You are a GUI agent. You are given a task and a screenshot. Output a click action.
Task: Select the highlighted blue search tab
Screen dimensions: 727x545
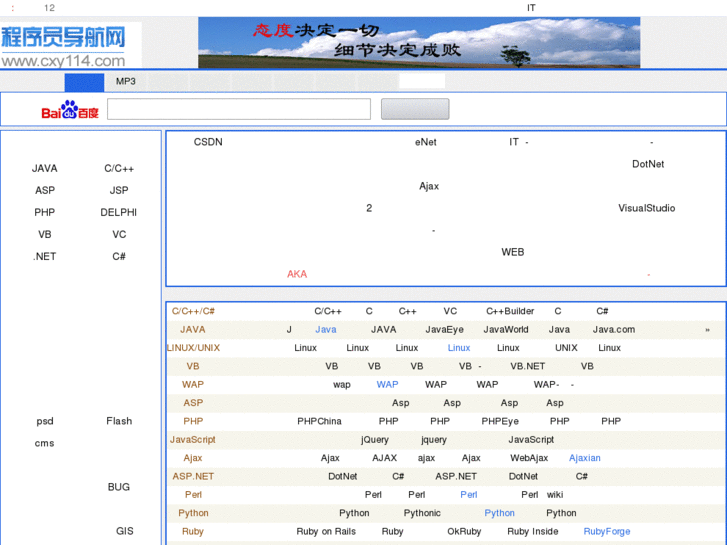(x=84, y=82)
